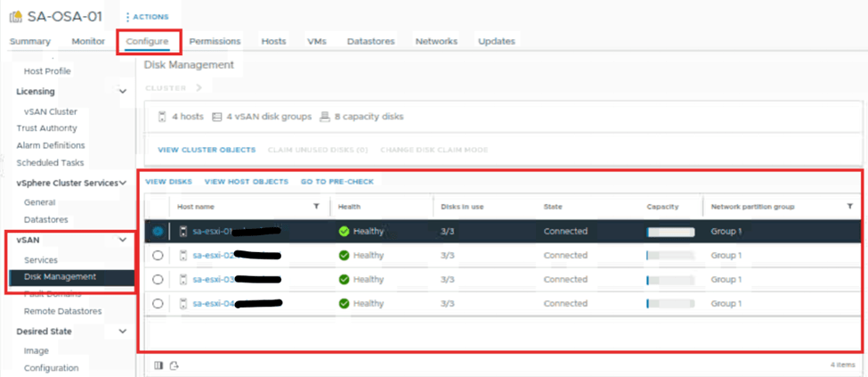
Task: Click Go To Pre-Check button
Action: [x=337, y=182]
